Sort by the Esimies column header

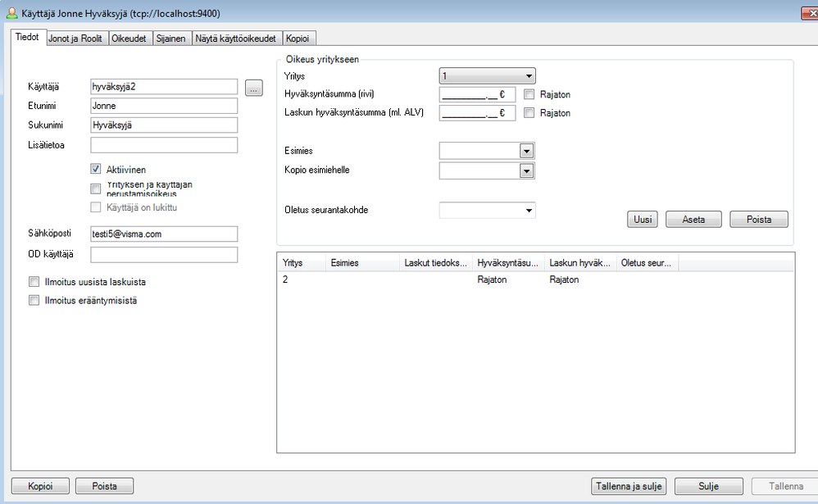(362, 263)
